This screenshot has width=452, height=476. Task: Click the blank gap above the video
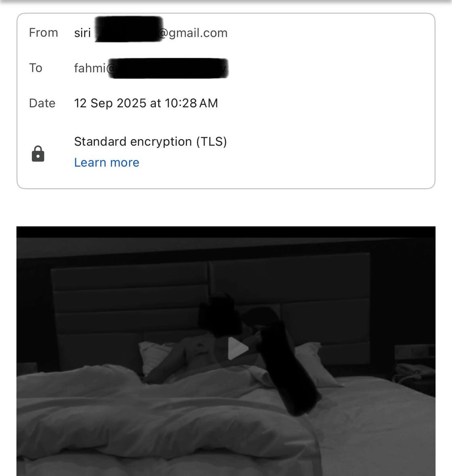pyautogui.click(x=226, y=208)
